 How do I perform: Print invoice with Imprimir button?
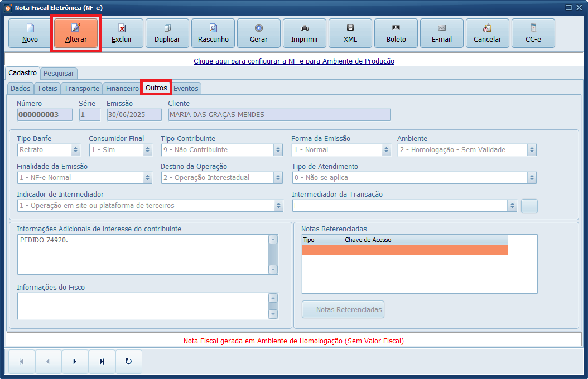[x=305, y=33]
